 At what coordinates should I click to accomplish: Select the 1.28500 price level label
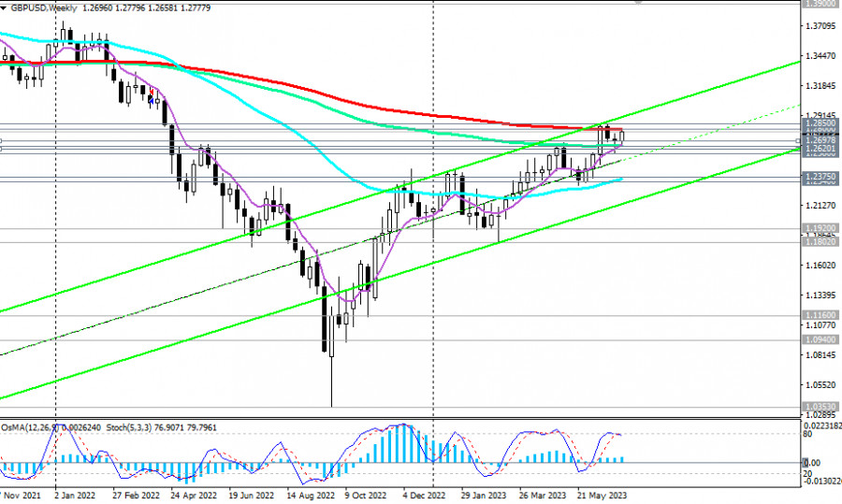click(x=820, y=123)
